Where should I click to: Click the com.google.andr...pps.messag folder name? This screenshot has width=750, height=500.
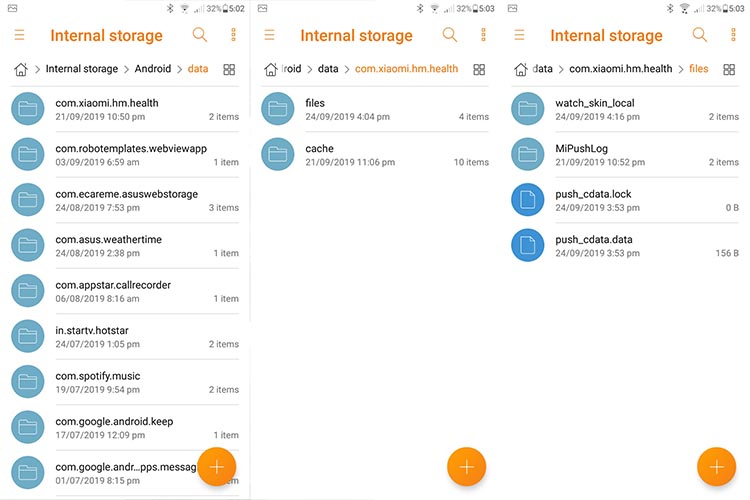click(x=126, y=467)
